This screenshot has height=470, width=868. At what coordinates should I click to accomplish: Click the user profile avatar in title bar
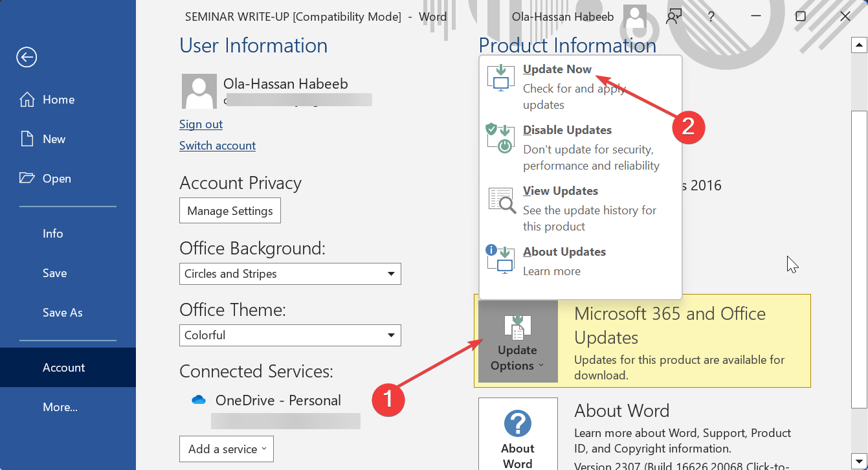click(635, 17)
